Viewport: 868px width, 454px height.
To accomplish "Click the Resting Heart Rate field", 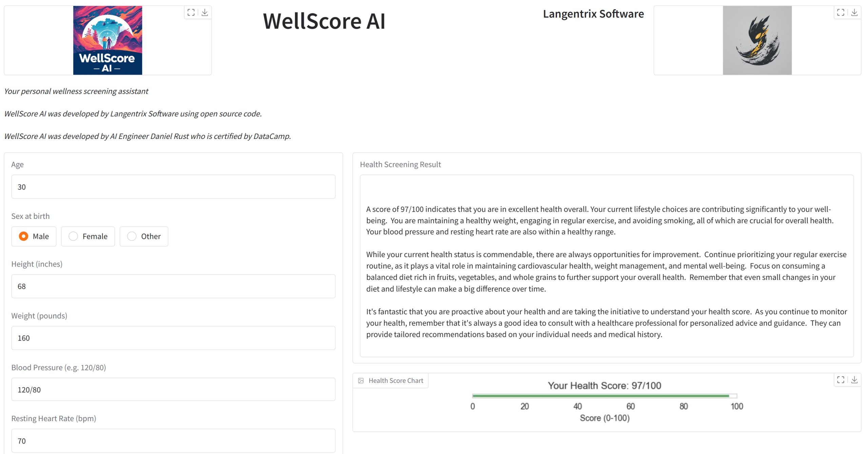I will click(x=173, y=441).
